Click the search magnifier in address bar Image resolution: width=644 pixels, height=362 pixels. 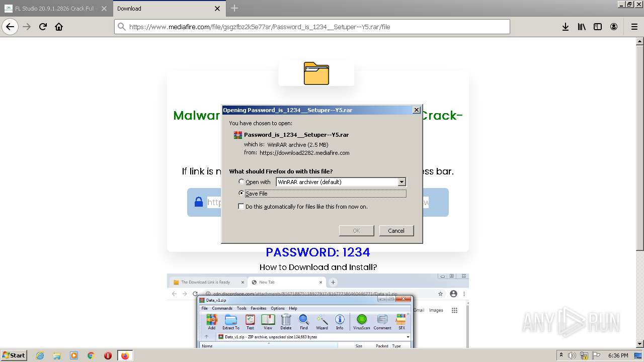coord(121,27)
